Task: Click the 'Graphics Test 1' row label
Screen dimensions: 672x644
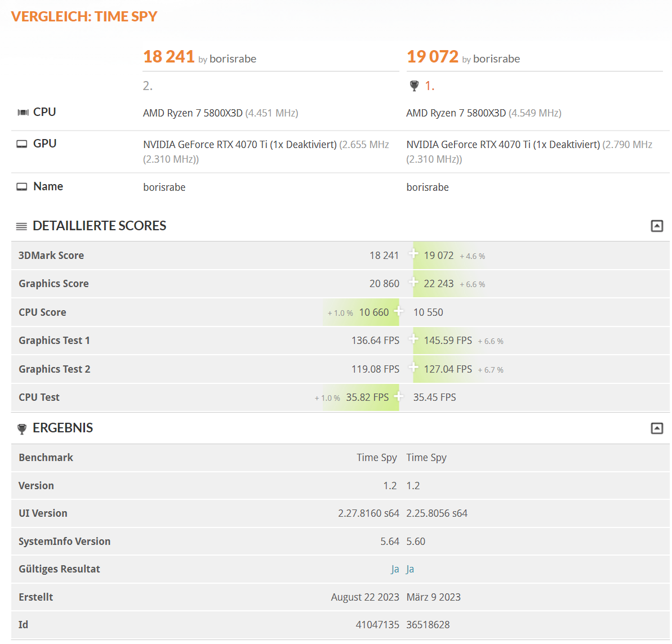Action: tap(54, 341)
